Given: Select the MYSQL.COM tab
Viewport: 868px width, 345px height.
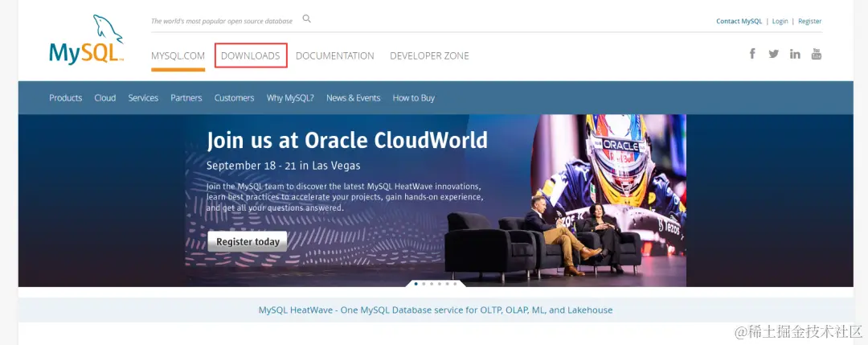Looking at the screenshot, I should [178, 56].
